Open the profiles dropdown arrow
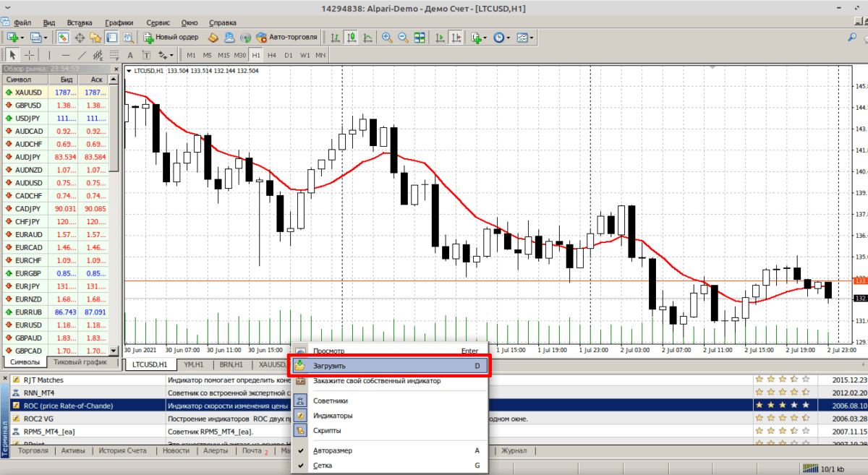The height and width of the screenshot is (475, 868). [46, 37]
